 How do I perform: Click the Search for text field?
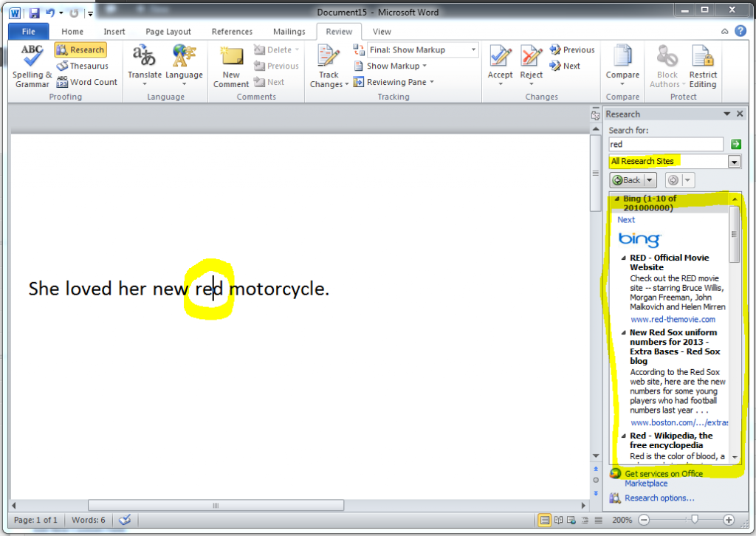coord(666,144)
